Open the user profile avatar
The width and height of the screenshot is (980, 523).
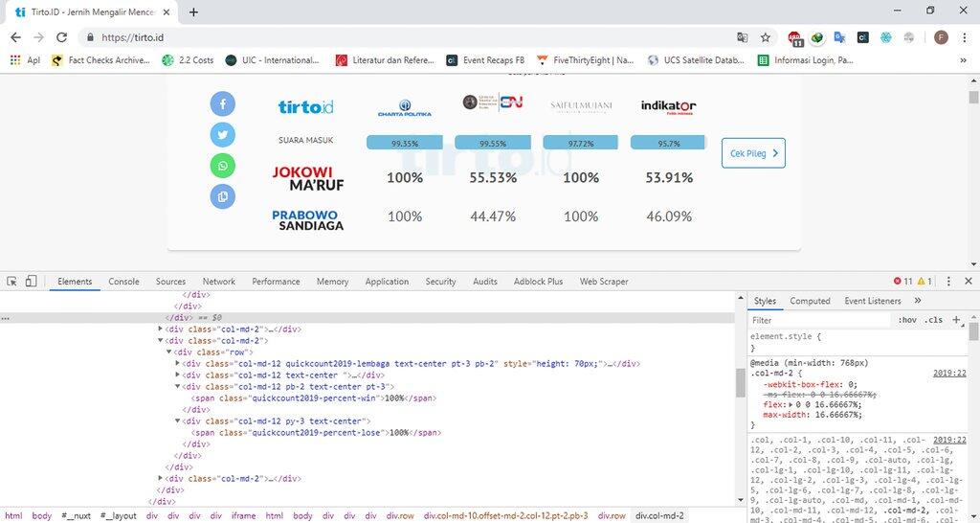[x=942, y=37]
